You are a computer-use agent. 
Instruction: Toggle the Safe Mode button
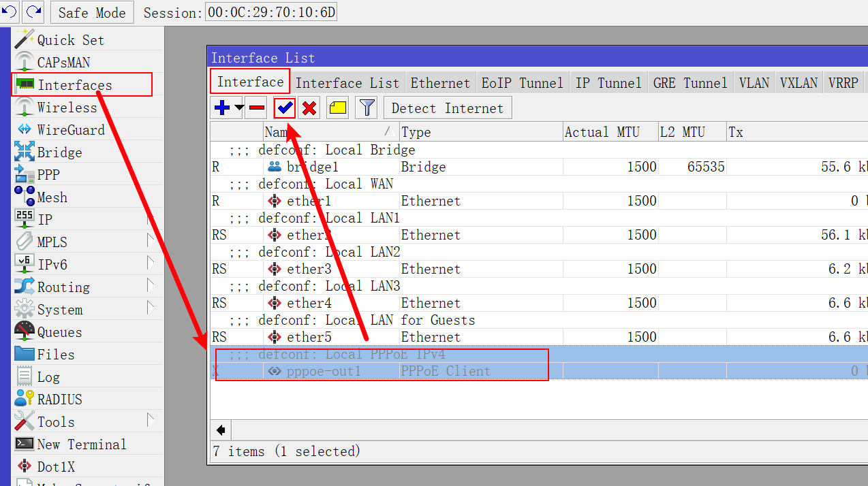[92, 12]
